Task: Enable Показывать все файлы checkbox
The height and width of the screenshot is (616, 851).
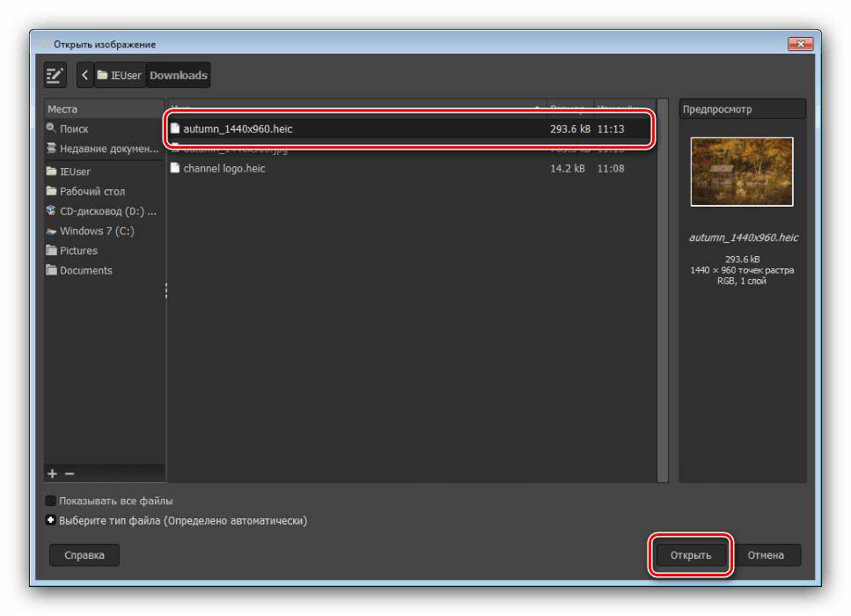Action: [50, 501]
